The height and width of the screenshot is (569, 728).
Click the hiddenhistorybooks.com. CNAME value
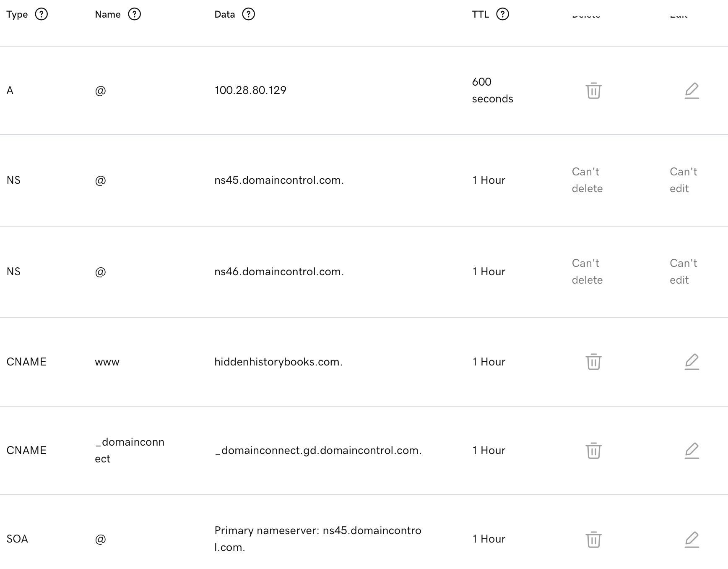(x=278, y=362)
